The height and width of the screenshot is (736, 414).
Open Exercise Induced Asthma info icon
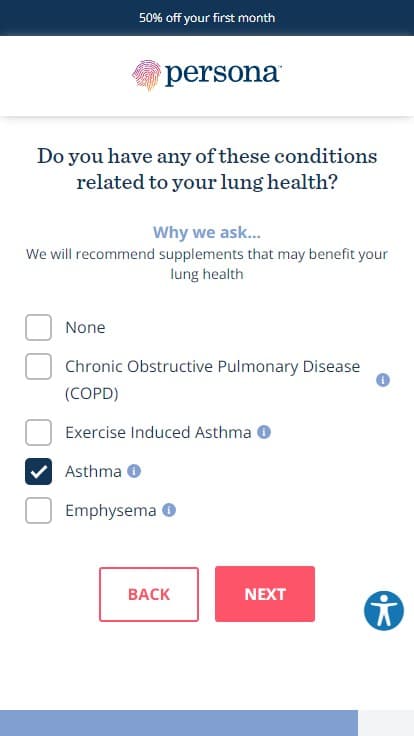(264, 432)
